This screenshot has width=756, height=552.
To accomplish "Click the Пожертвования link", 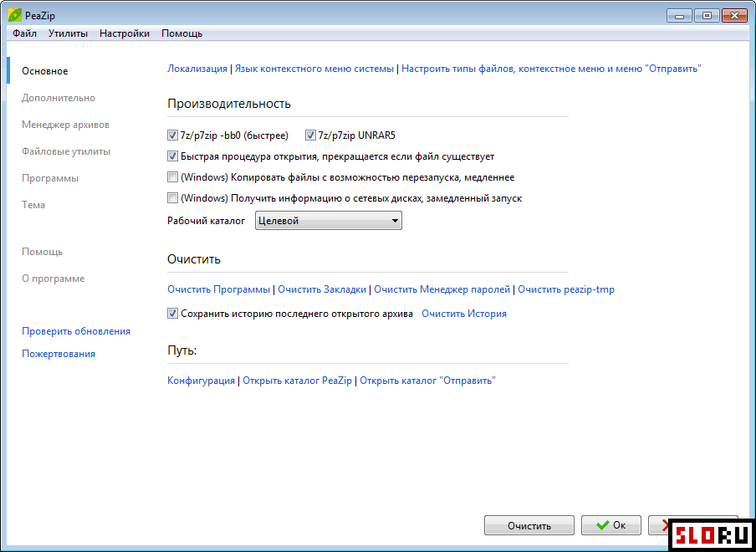I will [x=59, y=354].
